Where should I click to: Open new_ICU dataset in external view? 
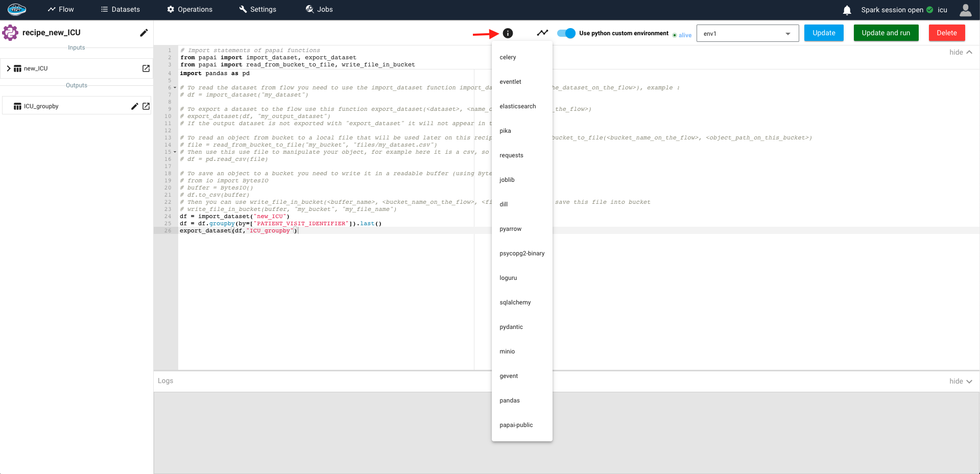point(146,68)
